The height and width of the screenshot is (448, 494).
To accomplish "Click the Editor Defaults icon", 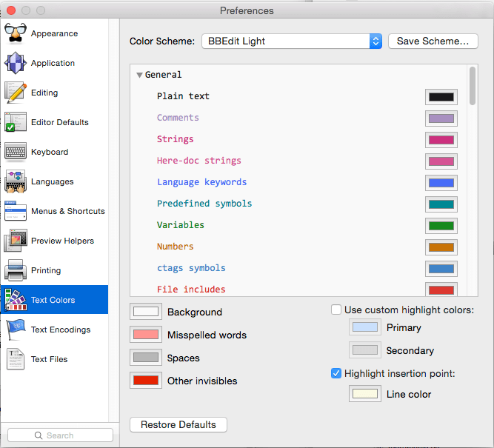I will [x=16, y=123].
